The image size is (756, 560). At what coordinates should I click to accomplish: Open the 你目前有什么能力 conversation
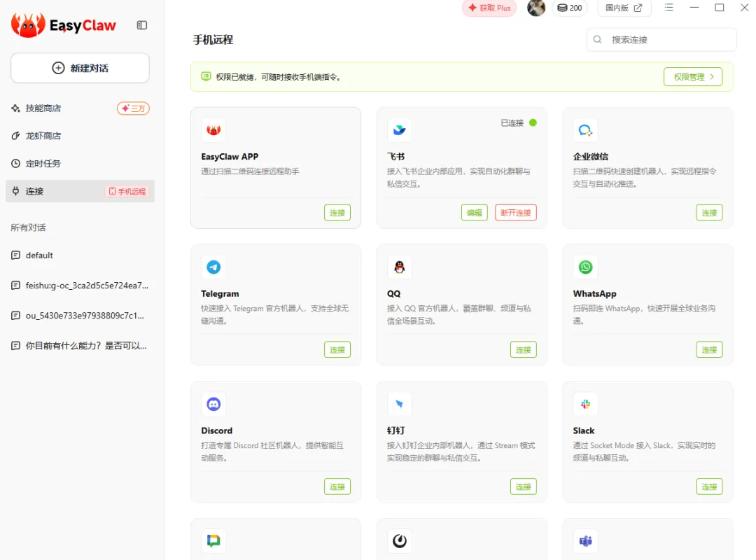coord(80,346)
